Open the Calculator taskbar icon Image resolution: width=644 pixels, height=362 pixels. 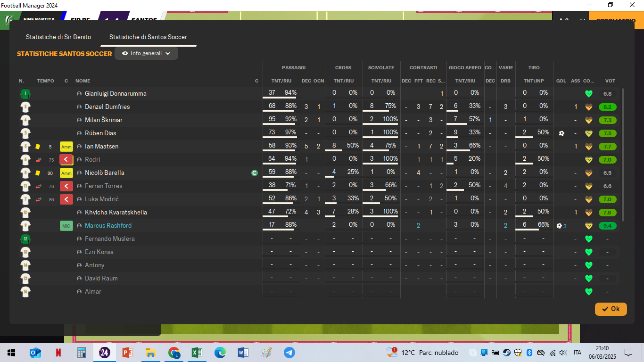[82, 353]
